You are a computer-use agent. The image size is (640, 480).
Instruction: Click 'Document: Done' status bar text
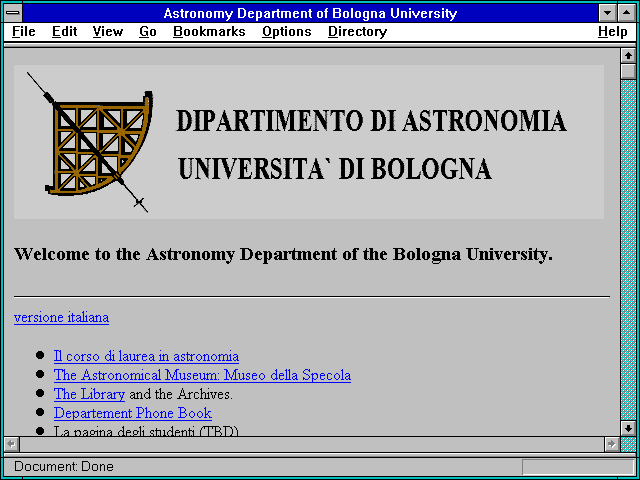64,467
